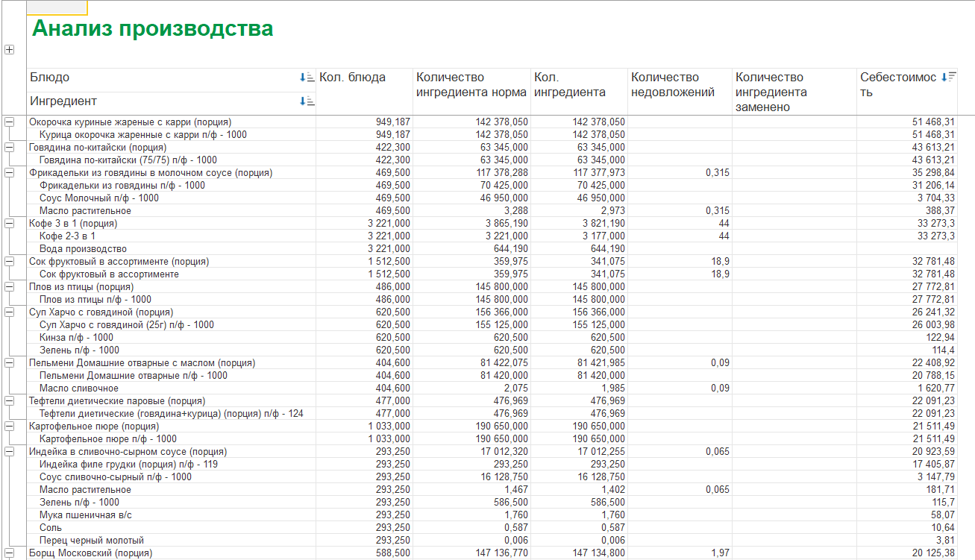
Task: Collapse the Сок фруктовый в ассортименте group
Action: tap(10, 262)
